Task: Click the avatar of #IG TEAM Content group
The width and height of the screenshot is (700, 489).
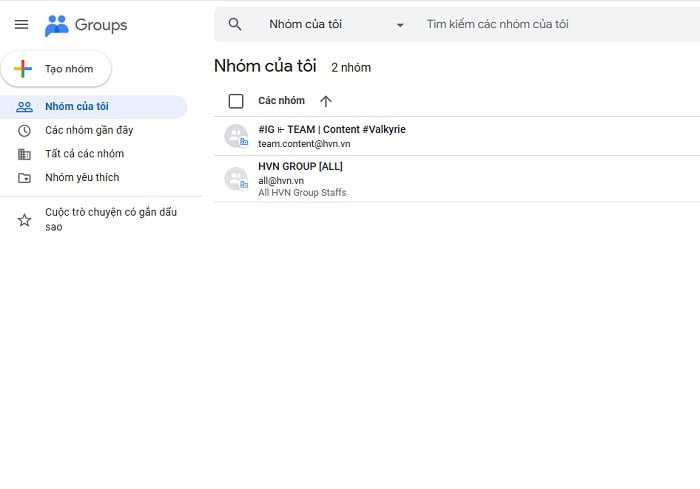Action: [236, 136]
